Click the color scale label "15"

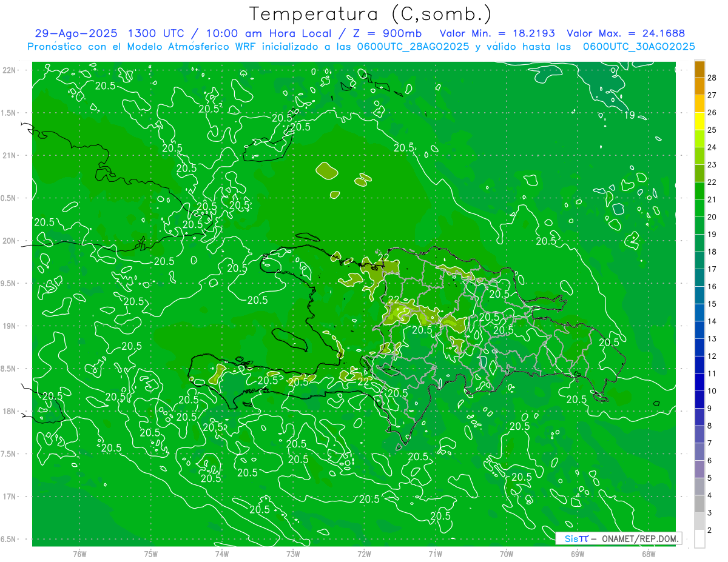[x=712, y=304]
